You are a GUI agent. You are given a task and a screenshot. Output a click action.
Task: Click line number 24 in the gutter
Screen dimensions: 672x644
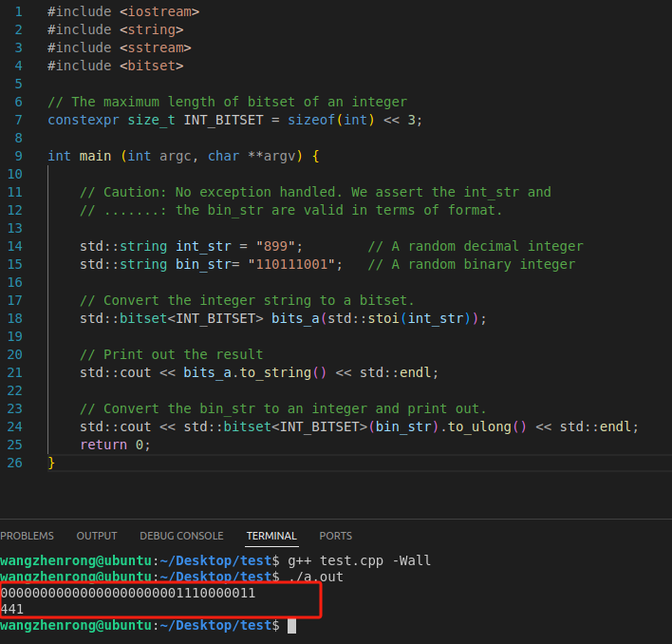(15, 427)
